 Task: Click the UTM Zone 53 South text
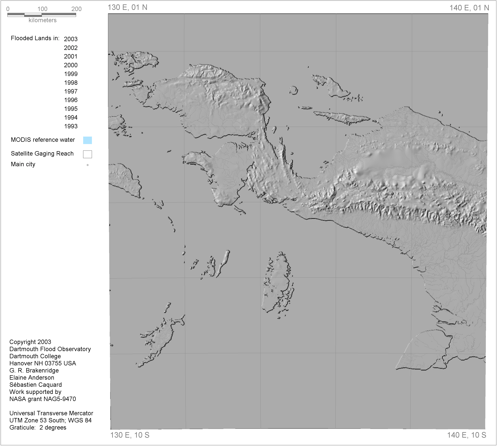pos(50,420)
